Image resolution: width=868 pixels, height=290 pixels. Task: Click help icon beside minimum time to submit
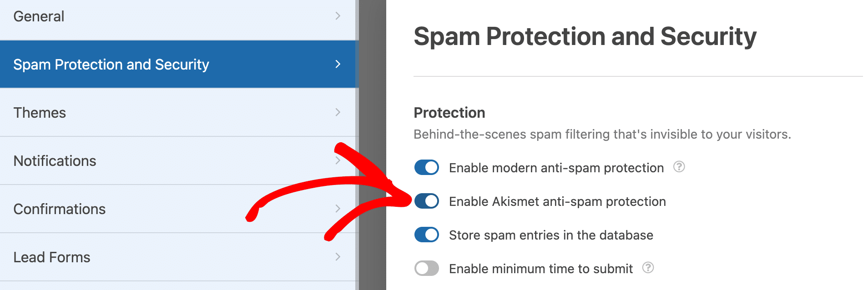[x=648, y=268]
